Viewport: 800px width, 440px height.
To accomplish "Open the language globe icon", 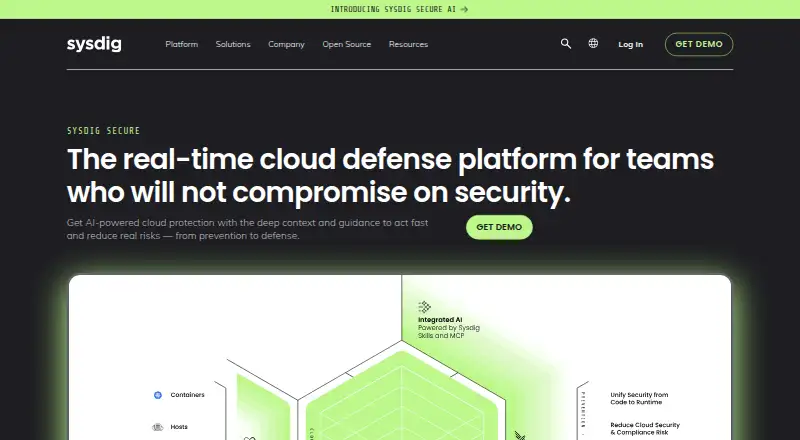I will [x=593, y=43].
